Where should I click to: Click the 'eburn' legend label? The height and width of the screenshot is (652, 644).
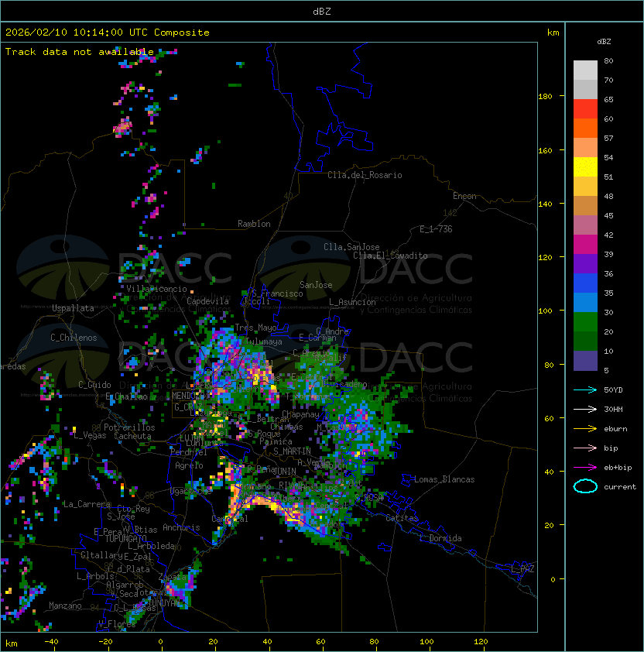click(x=615, y=429)
